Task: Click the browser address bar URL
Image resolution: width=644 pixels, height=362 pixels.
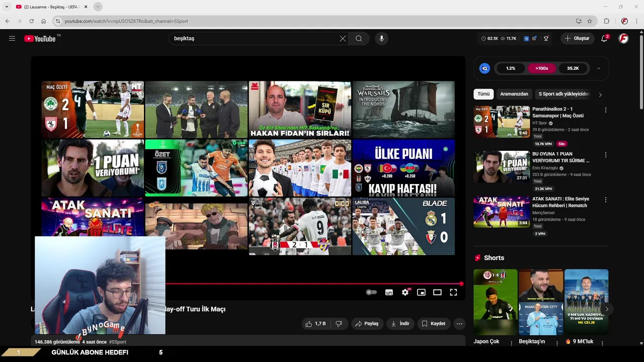Action: tap(126, 21)
